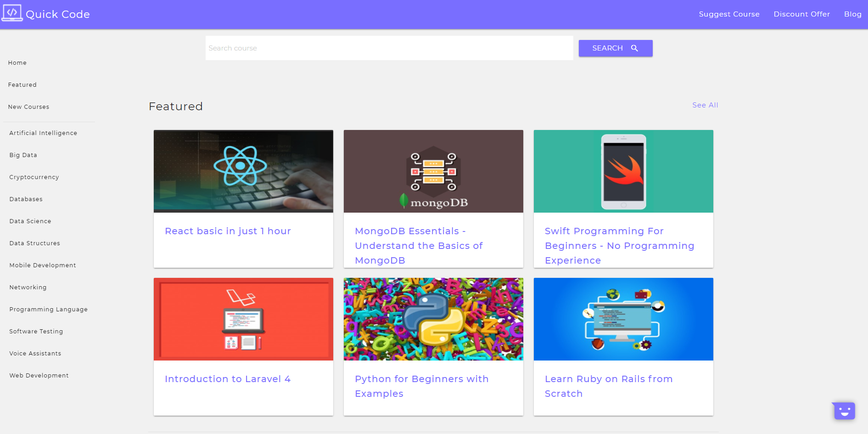Click the SEARCH button

pyautogui.click(x=616, y=48)
